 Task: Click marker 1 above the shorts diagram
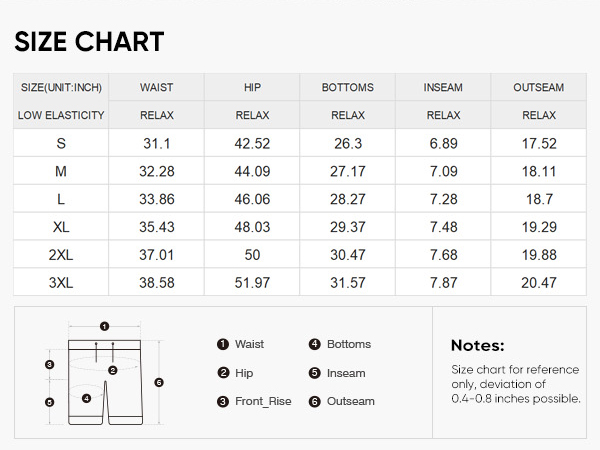(104, 326)
